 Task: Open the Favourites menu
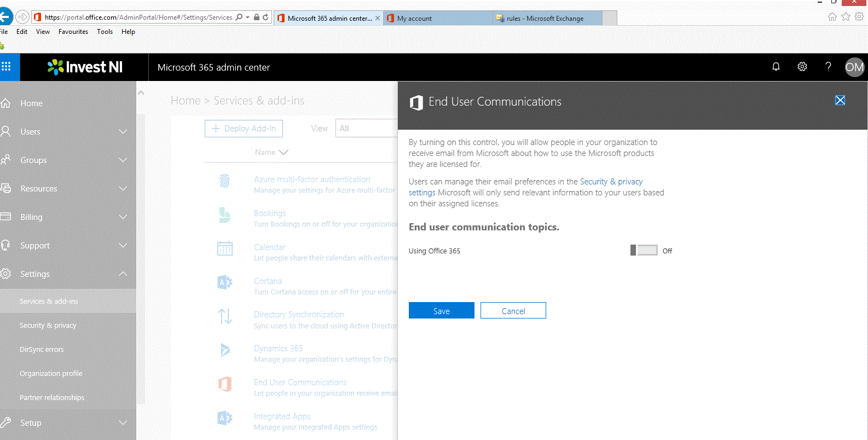tap(73, 32)
